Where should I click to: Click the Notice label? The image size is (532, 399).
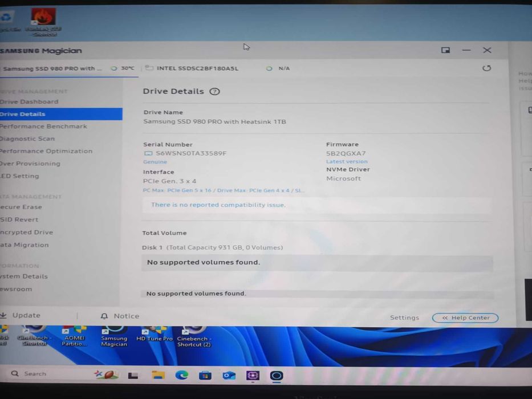coord(126,316)
